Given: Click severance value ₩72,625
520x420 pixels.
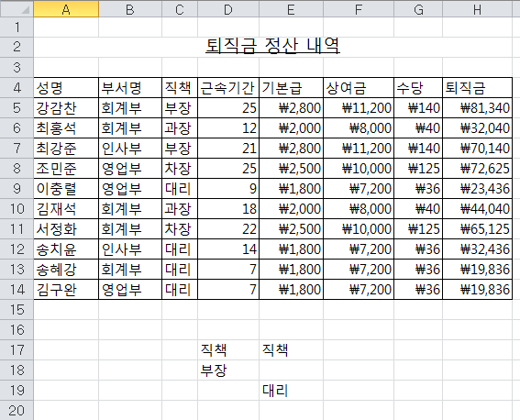Looking at the screenshot, I should point(478,169).
